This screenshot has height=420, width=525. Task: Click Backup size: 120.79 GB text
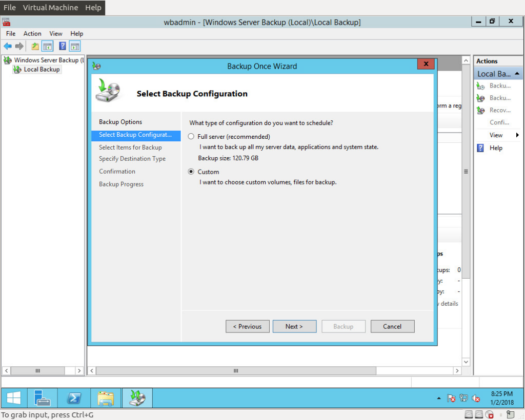click(228, 158)
